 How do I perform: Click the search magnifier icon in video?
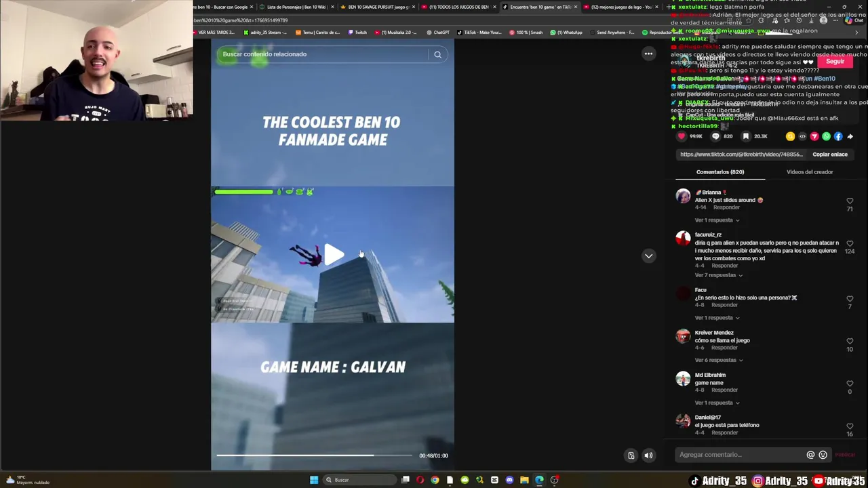coord(437,54)
